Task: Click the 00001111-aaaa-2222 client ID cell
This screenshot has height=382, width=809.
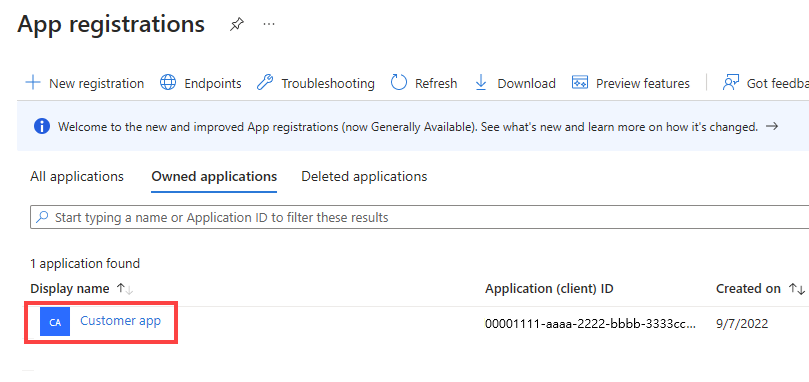Action: tap(590, 324)
